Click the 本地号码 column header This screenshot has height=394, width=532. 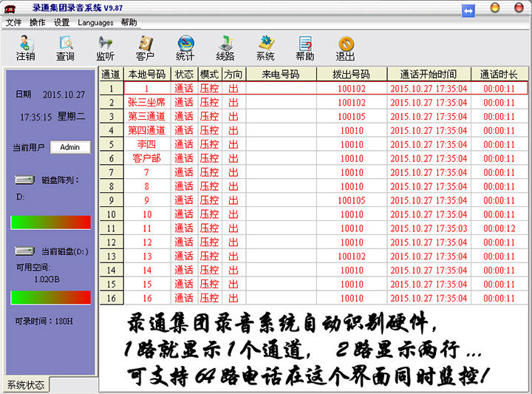click(x=147, y=74)
